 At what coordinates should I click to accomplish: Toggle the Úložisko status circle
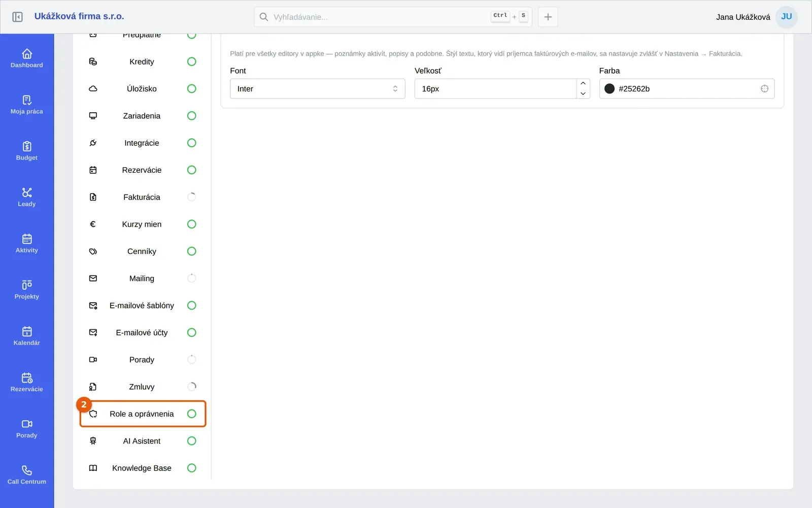(x=191, y=88)
